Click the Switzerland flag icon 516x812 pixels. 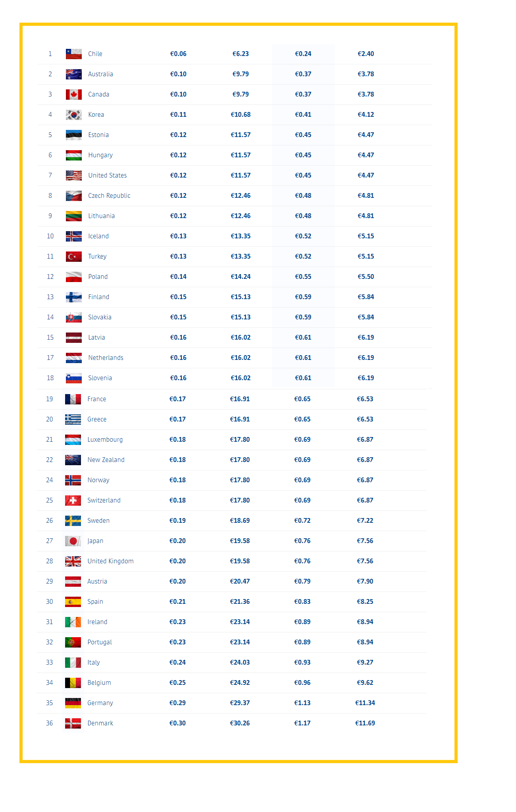click(73, 501)
